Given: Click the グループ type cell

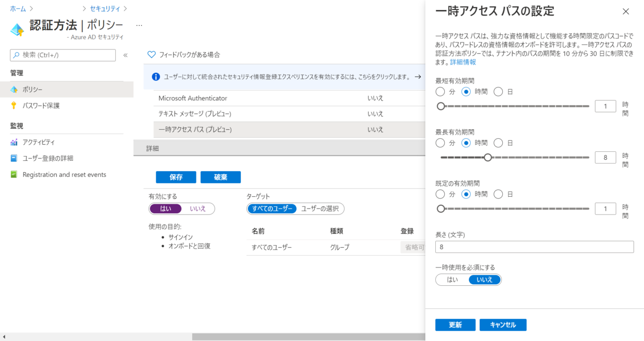Looking at the screenshot, I should [x=340, y=247].
